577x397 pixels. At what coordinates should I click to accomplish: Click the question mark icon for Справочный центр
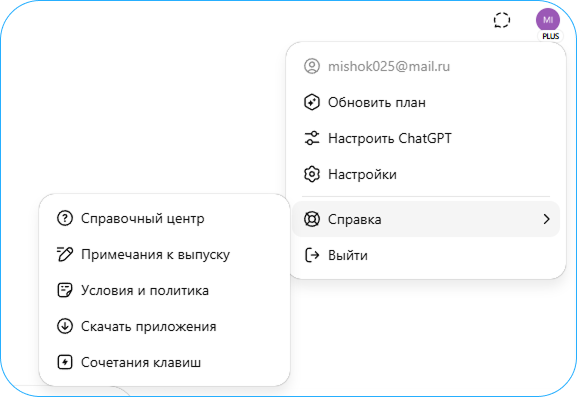click(65, 218)
